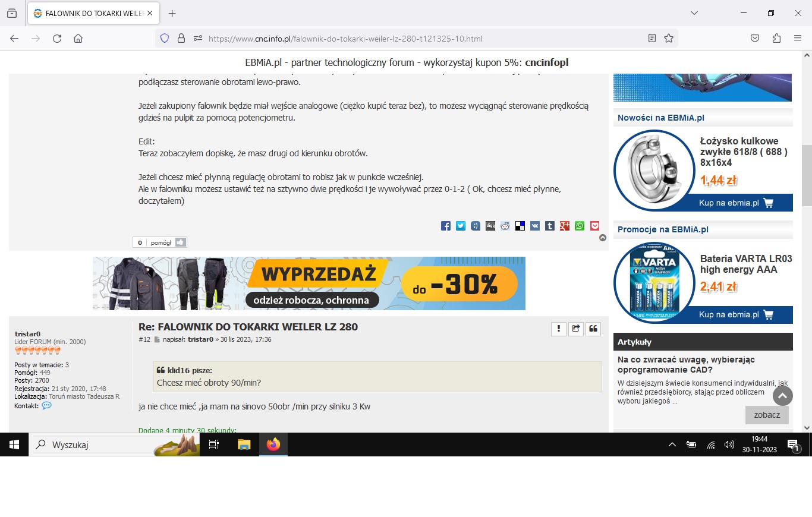Screen dimensions: 812x517
Task: Open tristar0 contact speech bubble icon
Action: [x=46, y=406]
